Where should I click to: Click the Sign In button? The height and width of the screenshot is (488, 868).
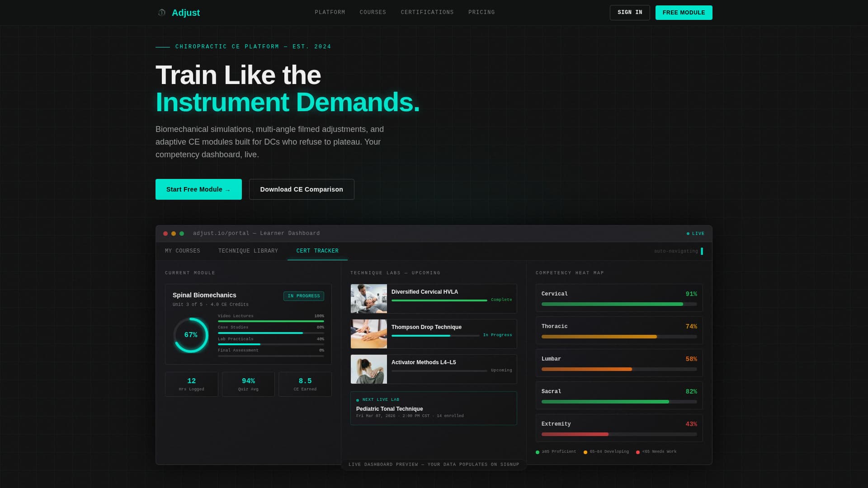tap(630, 13)
